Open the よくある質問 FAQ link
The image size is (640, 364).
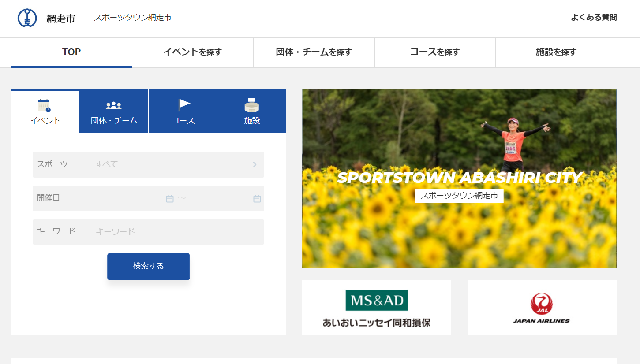pyautogui.click(x=594, y=18)
